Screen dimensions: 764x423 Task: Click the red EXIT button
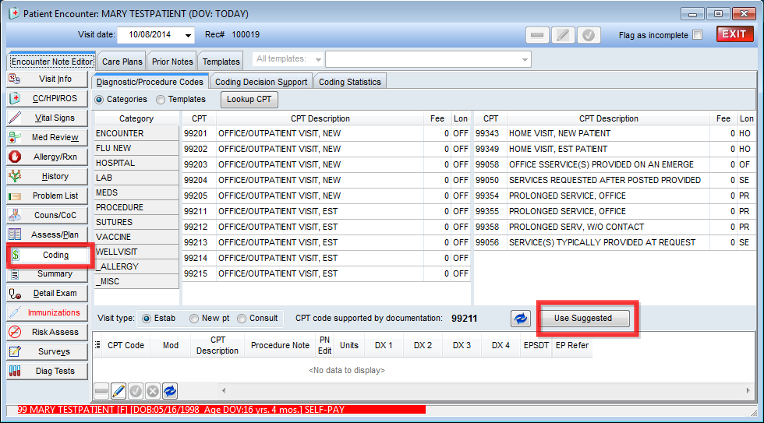(734, 34)
